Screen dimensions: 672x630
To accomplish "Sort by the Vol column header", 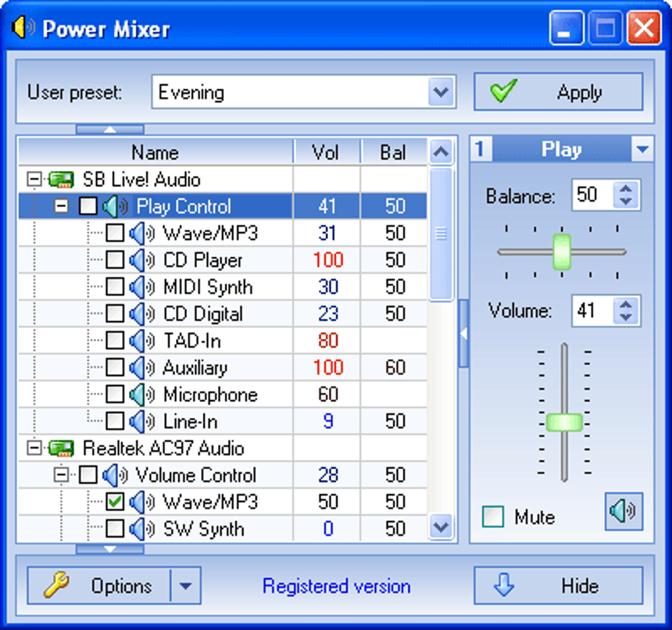I will [x=327, y=152].
